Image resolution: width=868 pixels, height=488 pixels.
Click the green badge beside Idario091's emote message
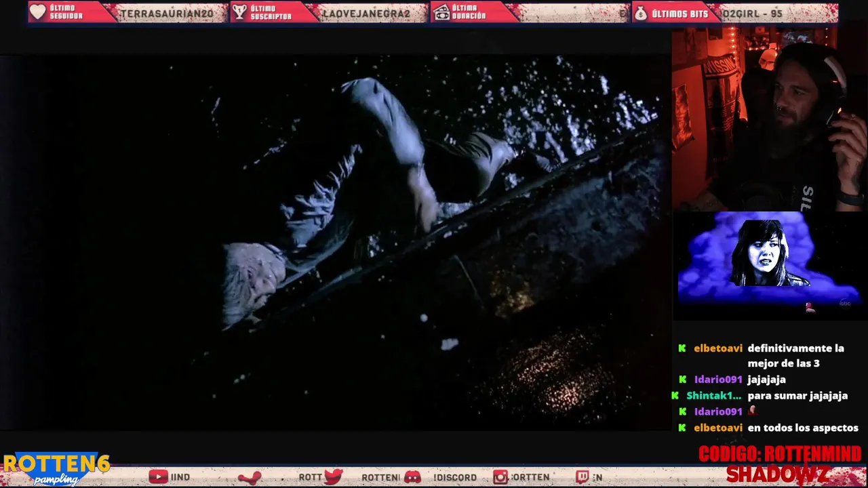[x=682, y=411]
